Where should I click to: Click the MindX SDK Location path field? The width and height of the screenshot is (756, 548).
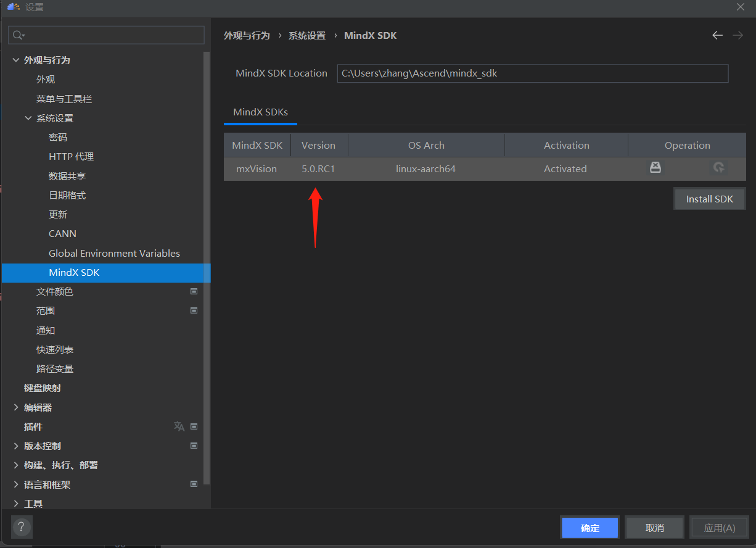533,73
